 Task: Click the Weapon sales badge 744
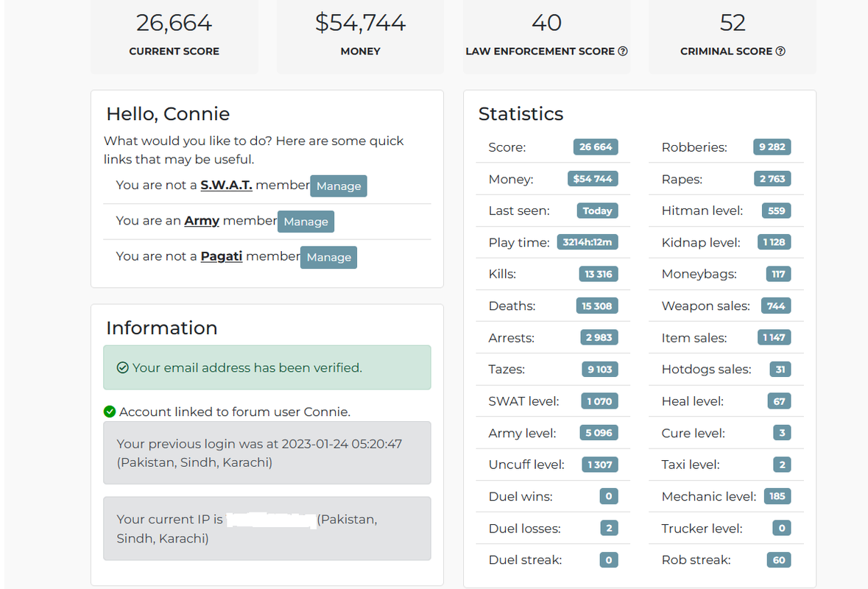tap(776, 306)
